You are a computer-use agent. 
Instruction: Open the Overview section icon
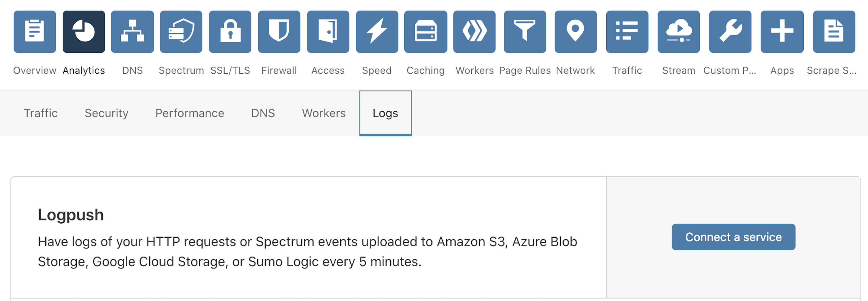point(34,31)
